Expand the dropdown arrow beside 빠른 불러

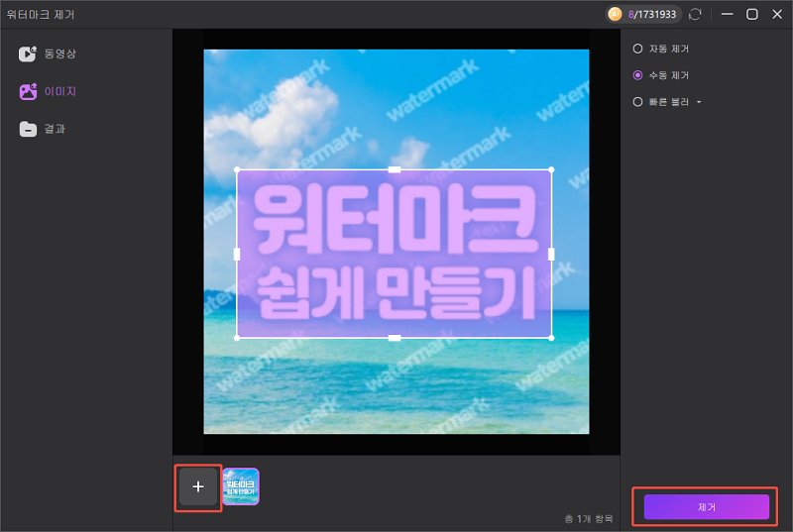pyautogui.click(x=699, y=102)
